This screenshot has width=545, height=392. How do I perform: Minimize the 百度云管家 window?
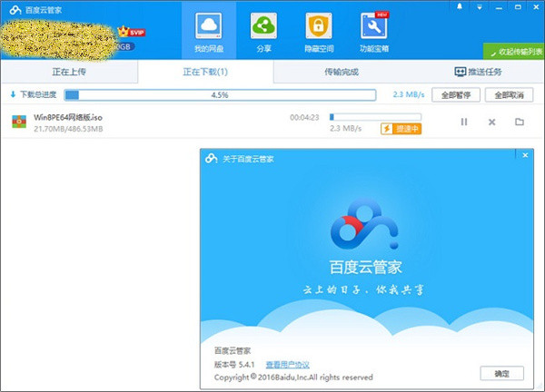coord(499,7)
